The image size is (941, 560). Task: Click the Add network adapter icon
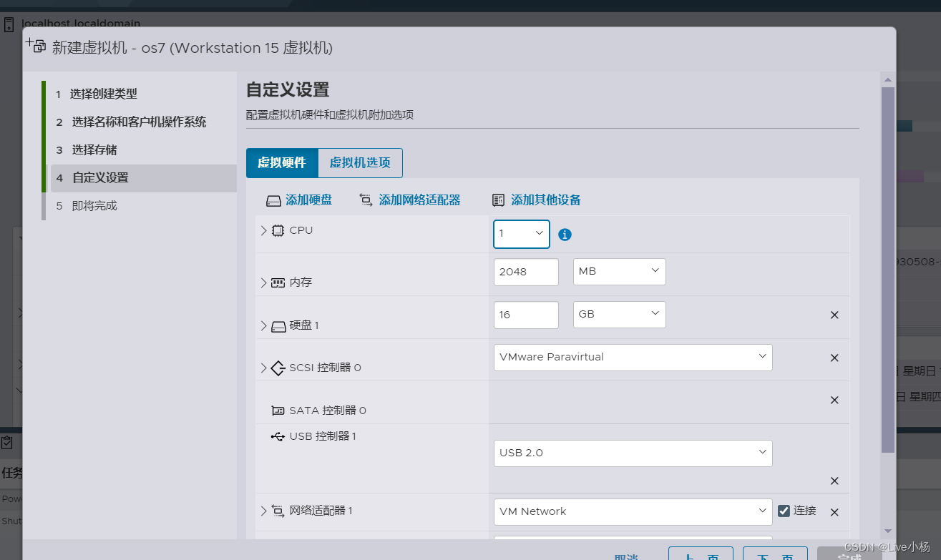(x=366, y=200)
